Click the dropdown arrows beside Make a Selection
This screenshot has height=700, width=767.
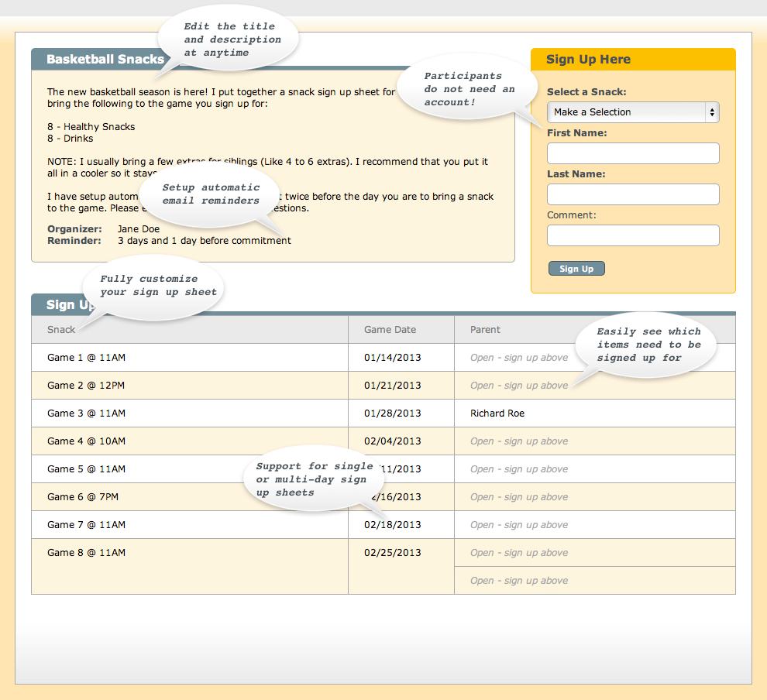point(712,112)
